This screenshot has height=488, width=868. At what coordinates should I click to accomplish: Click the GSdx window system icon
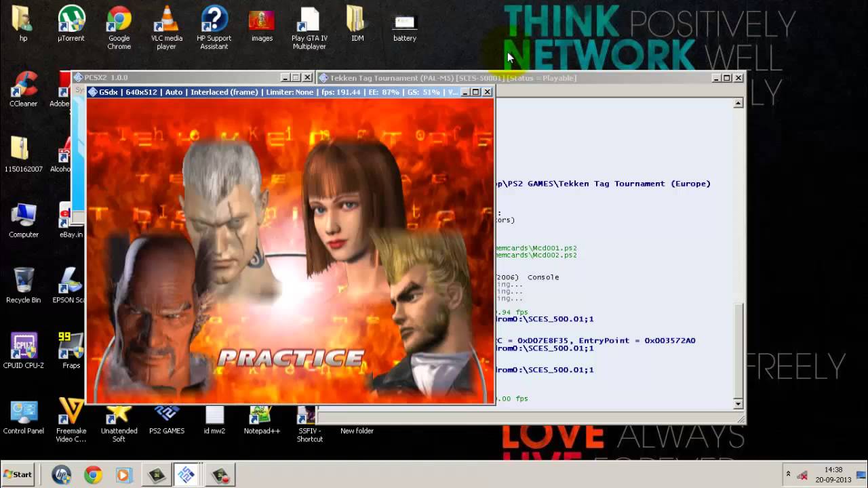(x=93, y=92)
